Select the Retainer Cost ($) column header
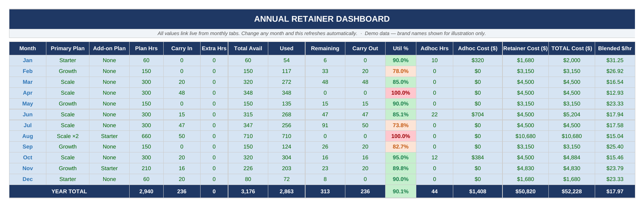Screen dimensions: 644x207 coord(525,48)
